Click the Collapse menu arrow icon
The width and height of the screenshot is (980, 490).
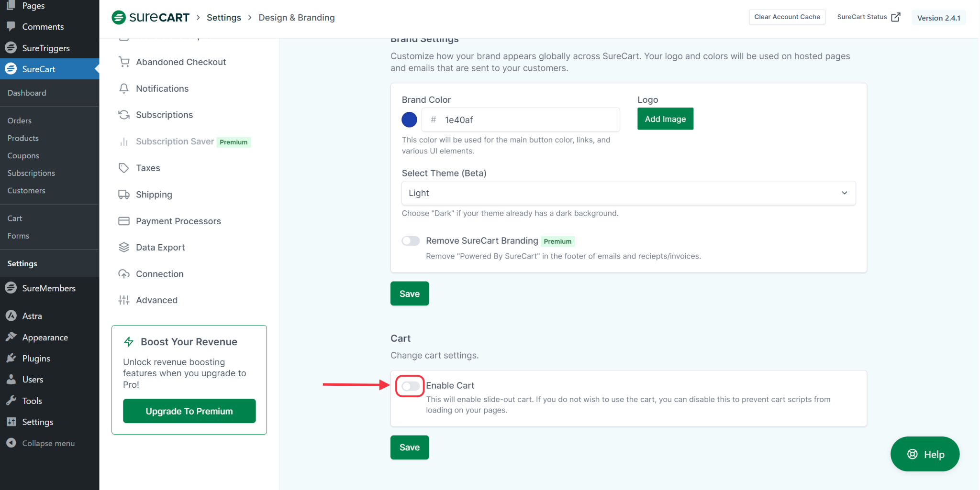(x=11, y=443)
